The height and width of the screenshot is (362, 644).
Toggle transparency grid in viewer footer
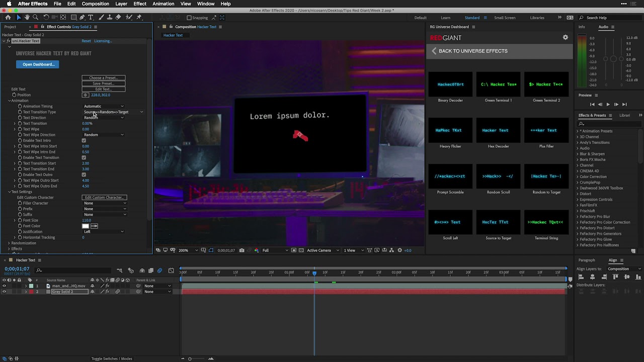(301, 250)
